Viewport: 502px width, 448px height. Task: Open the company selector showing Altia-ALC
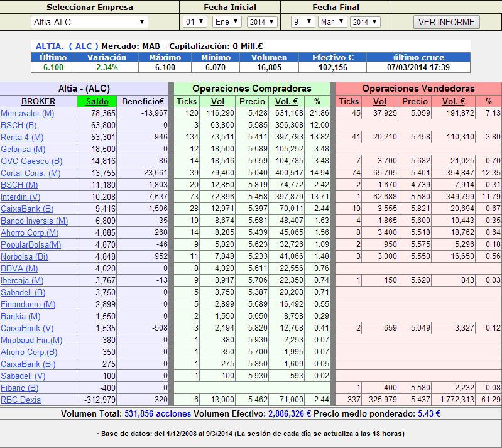(x=89, y=22)
